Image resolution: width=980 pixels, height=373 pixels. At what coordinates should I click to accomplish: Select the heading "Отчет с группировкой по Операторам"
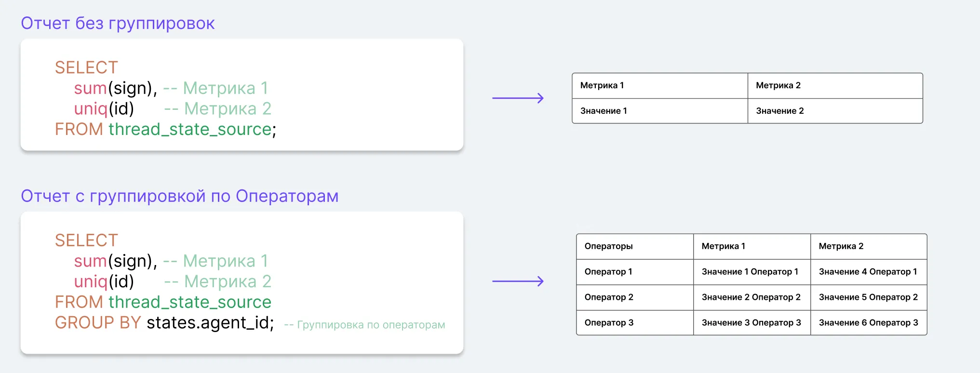coord(179,196)
